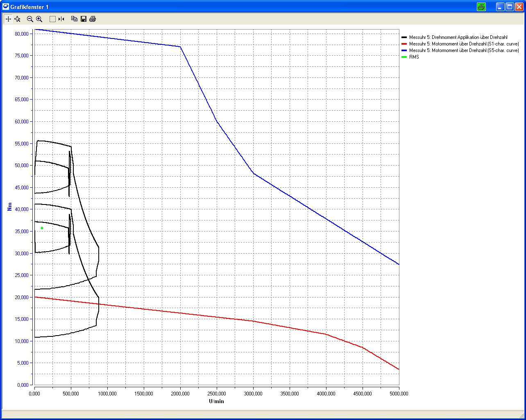
Task: Click the zoom out magnifier
Action: [30, 19]
